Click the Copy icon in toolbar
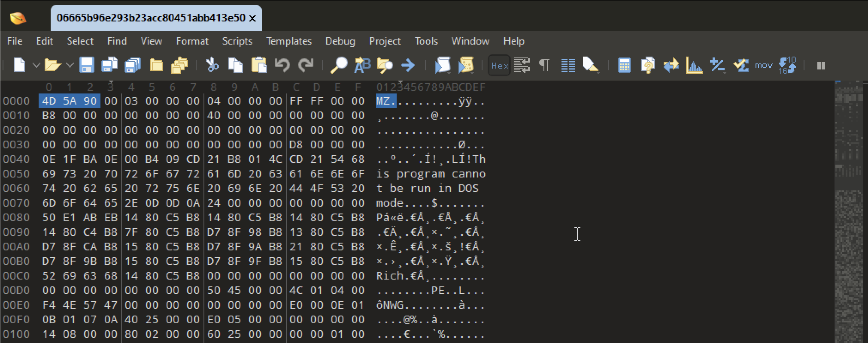 [x=236, y=65]
